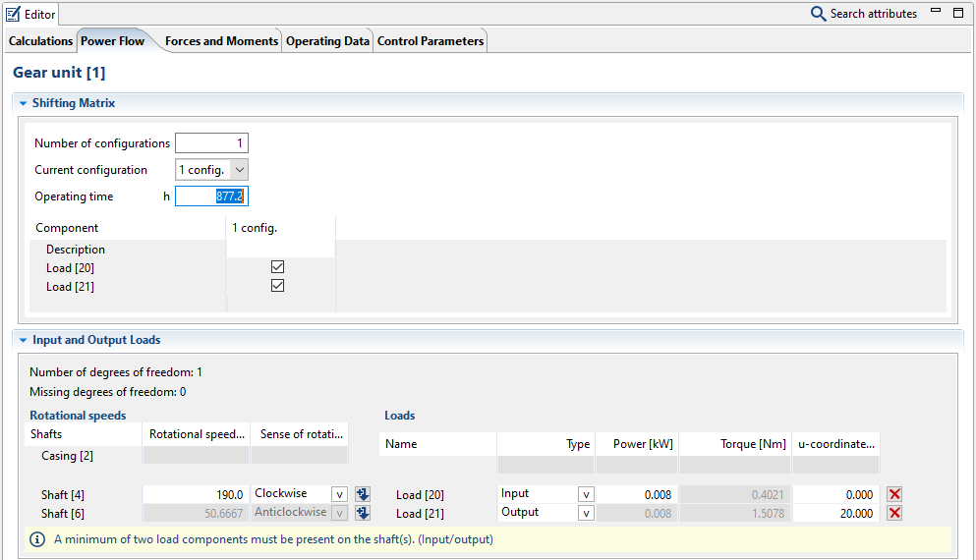Open the Control Parameters tab
This screenshot has height=560, width=976.
pyautogui.click(x=431, y=41)
